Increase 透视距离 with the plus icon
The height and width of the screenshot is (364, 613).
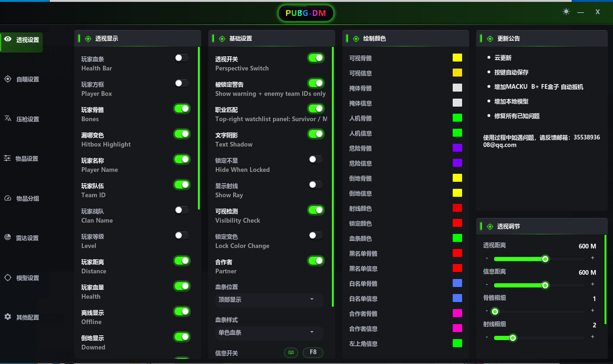592,258
